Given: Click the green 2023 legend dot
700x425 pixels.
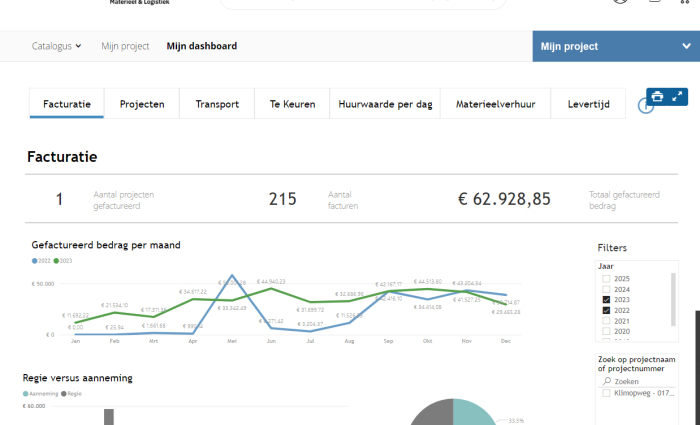Looking at the screenshot, I should 56,261.
